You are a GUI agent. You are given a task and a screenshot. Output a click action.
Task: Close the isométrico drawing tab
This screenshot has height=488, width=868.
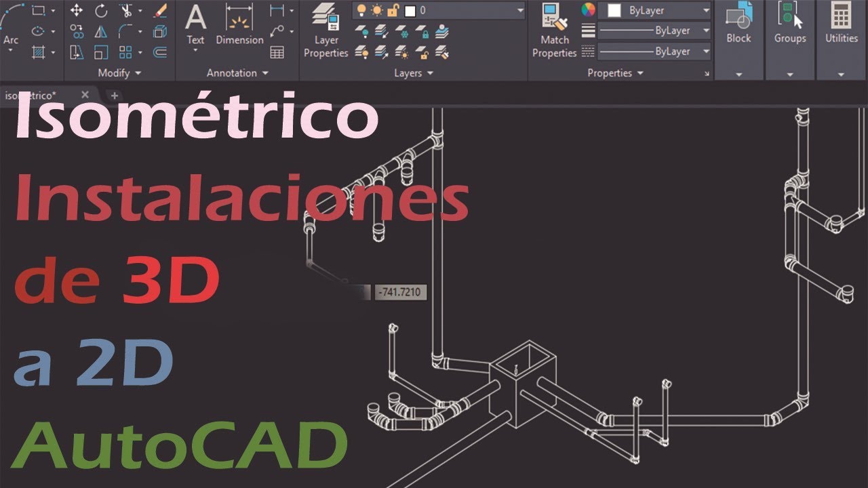point(85,95)
